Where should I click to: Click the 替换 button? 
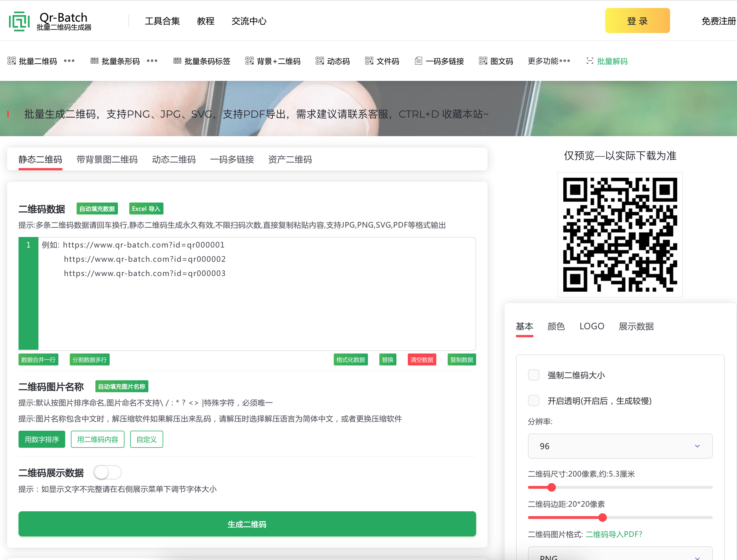[x=388, y=360]
